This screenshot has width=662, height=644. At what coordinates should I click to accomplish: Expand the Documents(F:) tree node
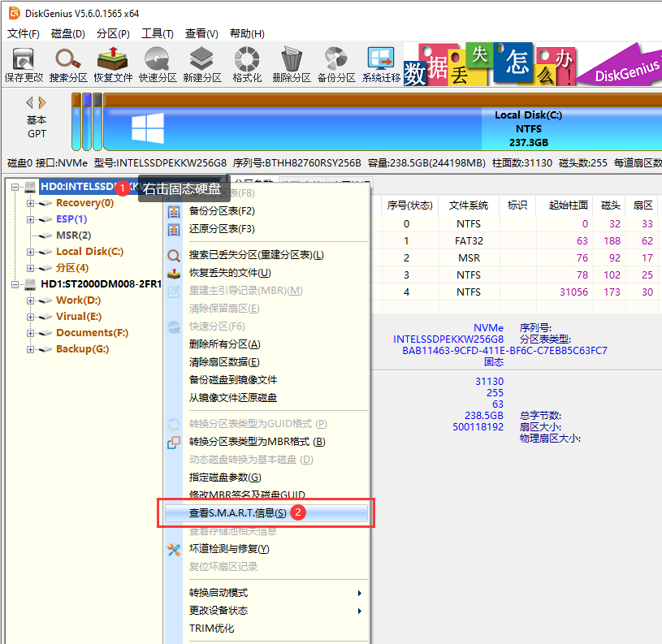tap(30, 333)
